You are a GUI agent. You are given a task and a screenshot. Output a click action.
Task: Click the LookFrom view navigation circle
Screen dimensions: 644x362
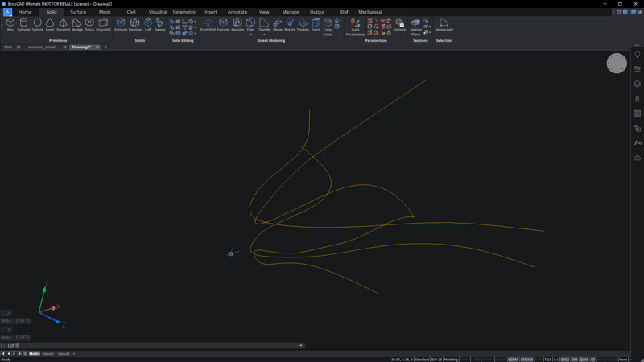617,64
